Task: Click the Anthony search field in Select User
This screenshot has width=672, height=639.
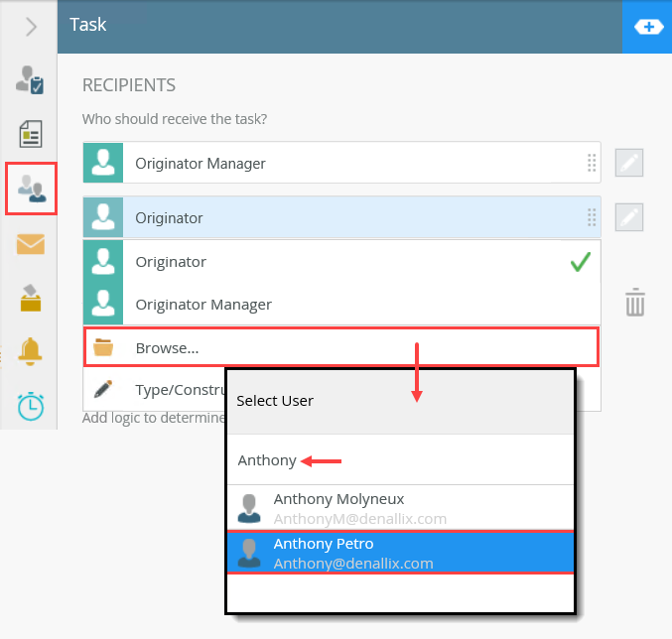Action: 400,460
